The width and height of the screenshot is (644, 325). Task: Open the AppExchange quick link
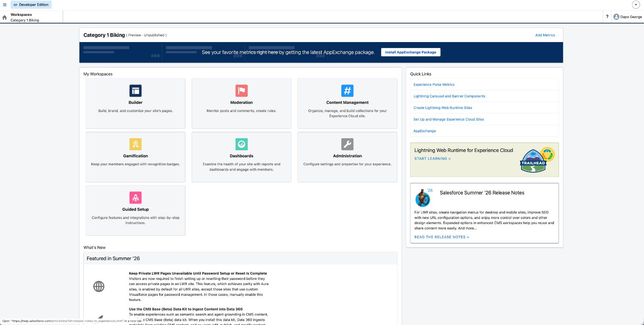(425, 131)
